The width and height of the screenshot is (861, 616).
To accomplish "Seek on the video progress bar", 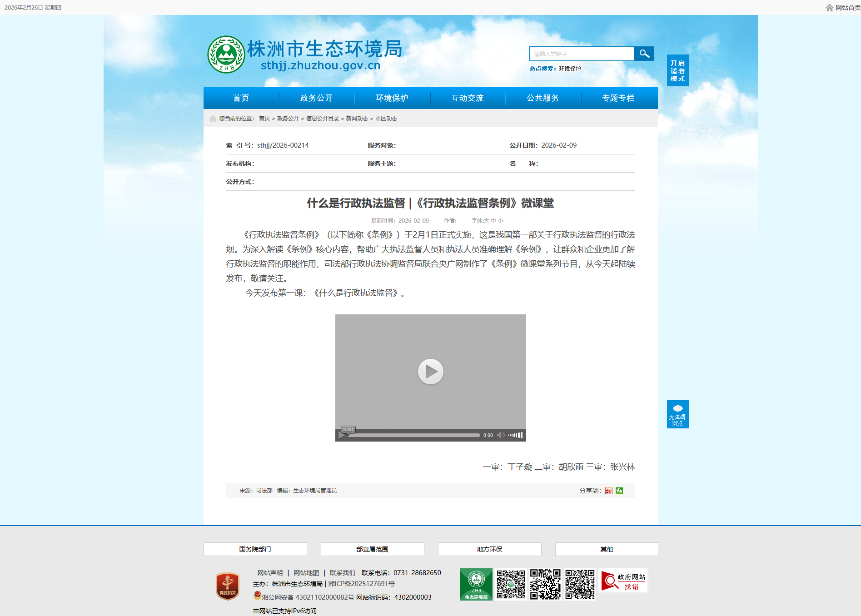I will (413, 435).
